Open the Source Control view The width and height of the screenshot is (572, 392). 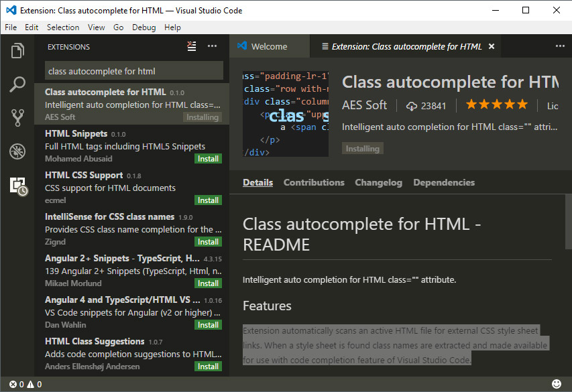[x=17, y=118]
